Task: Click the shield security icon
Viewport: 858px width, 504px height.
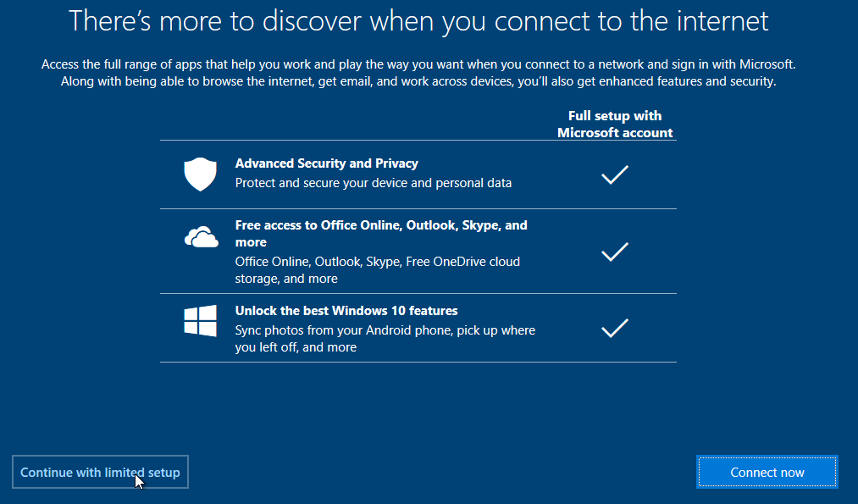Action: pos(201,174)
